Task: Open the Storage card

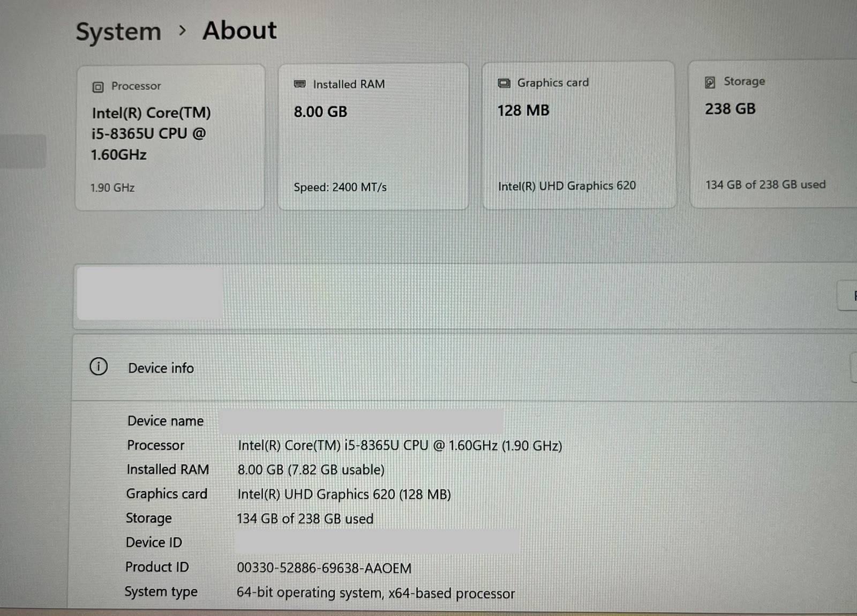Action: (x=773, y=134)
